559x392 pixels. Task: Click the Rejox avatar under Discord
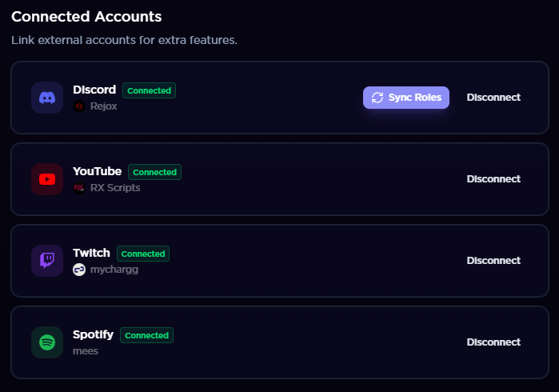[79, 106]
